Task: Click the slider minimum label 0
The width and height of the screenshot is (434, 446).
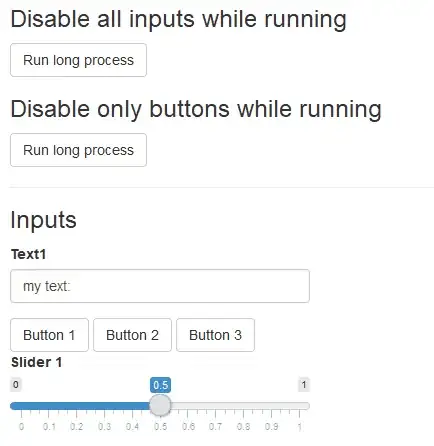Action: point(16,385)
